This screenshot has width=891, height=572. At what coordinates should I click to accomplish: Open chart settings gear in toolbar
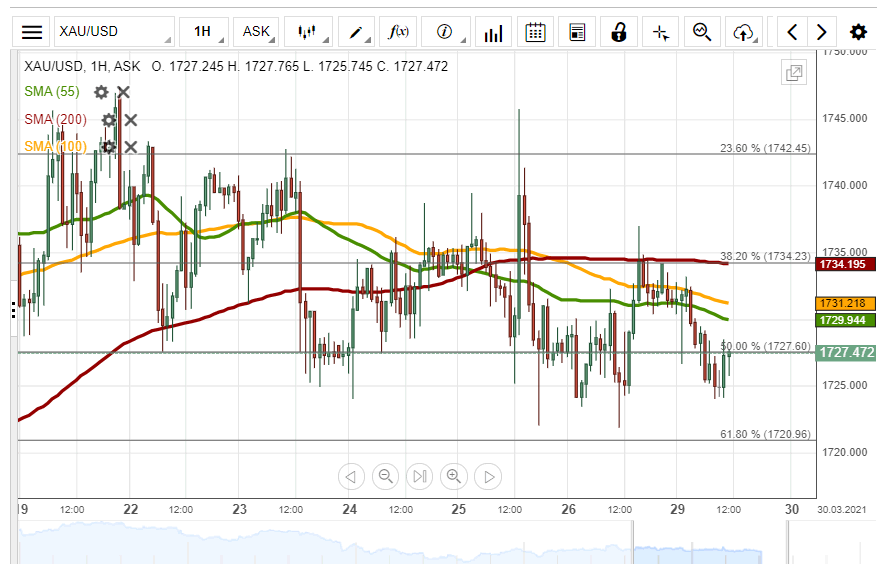click(x=858, y=32)
